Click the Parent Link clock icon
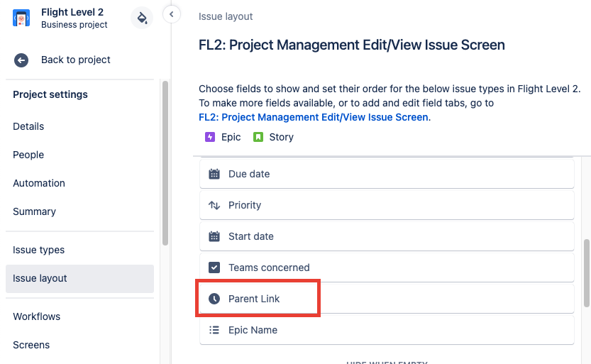The width and height of the screenshot is (591, 364). [x=214, y=299]
